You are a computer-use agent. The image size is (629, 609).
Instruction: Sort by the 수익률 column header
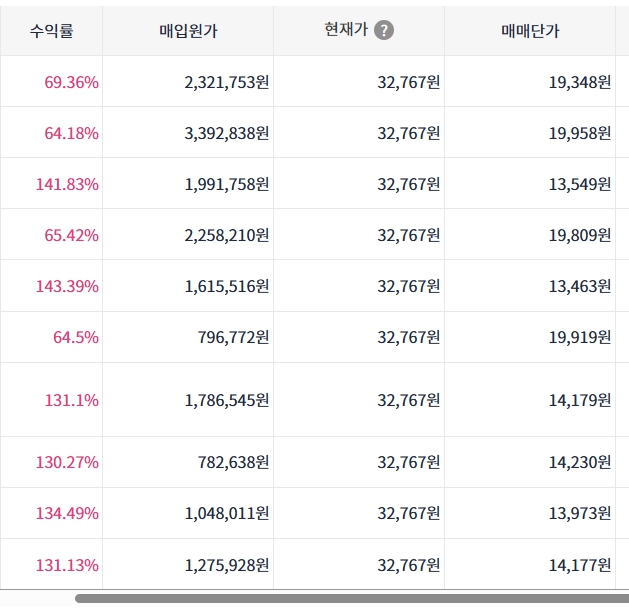51,31
